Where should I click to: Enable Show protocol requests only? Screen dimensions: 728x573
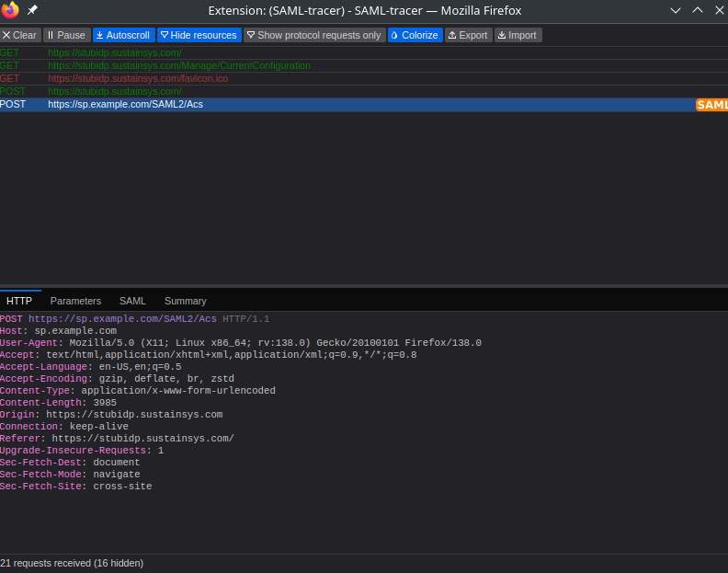pos(314,35)
